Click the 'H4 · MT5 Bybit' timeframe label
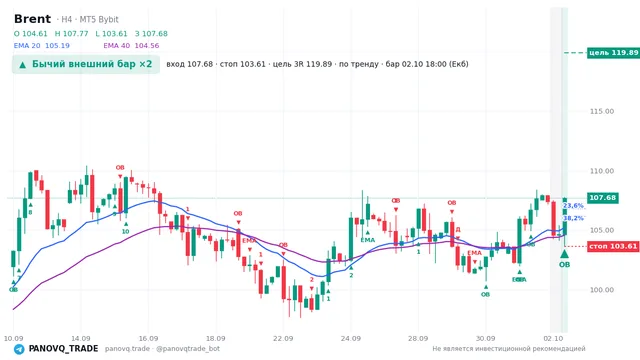 (x=90, y=20)
